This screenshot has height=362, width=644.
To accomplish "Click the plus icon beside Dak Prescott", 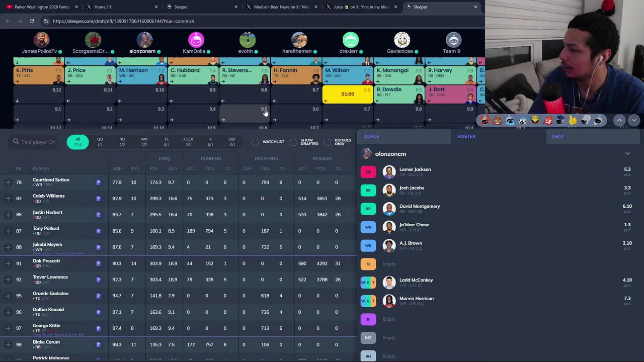I will [x=8, y=263].
